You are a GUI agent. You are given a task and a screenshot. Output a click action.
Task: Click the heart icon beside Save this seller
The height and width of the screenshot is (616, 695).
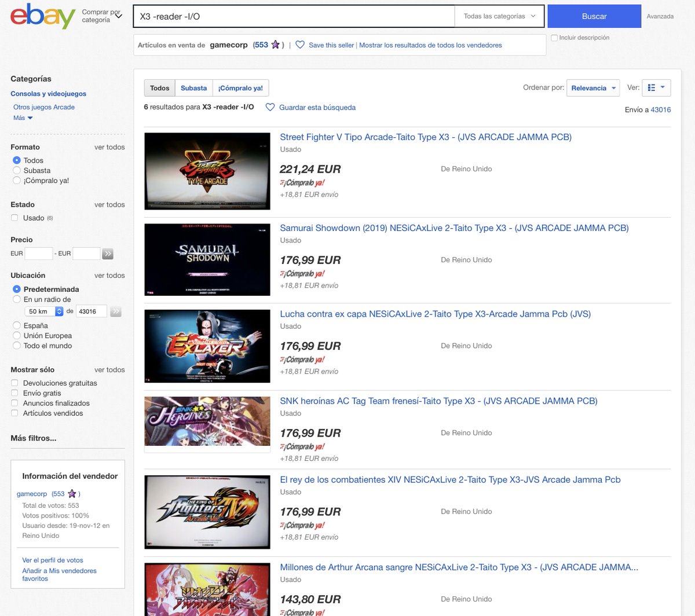point(300,45)
